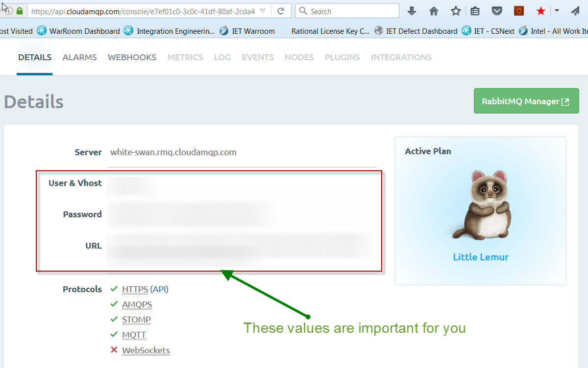Click the STOMP protocol entry
Image resolution: width=588 pixels, height=368 pixels.
[137, 320]
